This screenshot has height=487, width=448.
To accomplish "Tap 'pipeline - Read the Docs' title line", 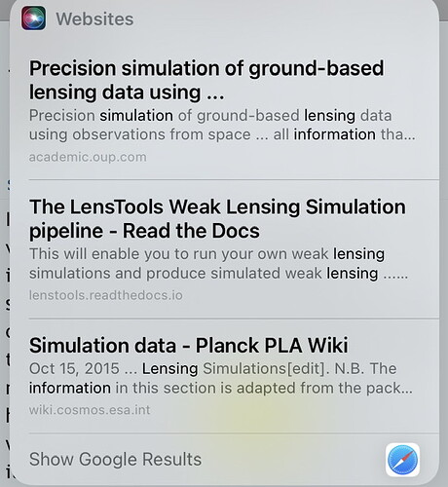I will (144, 231).
